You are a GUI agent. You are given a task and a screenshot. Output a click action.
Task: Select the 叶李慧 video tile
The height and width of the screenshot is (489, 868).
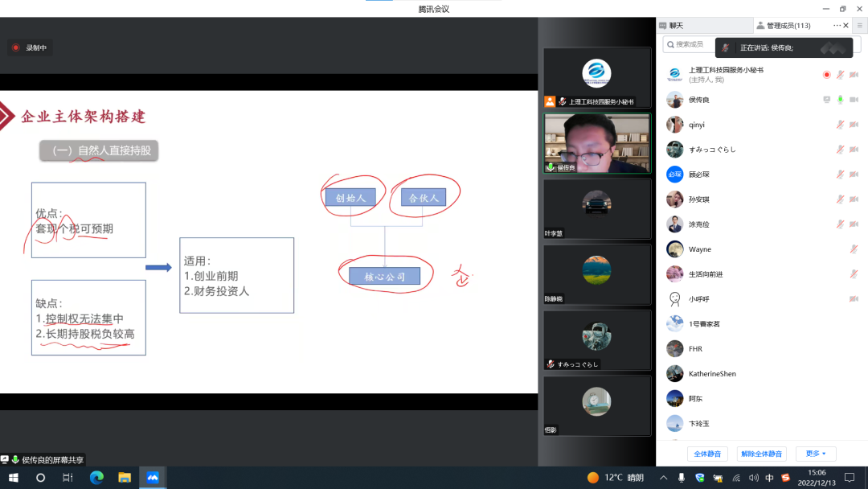click(x=596, y=209)
